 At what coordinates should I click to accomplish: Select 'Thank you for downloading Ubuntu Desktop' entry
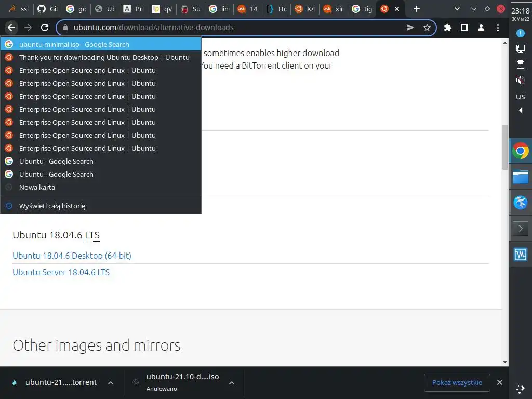click(x=101, y=57)
